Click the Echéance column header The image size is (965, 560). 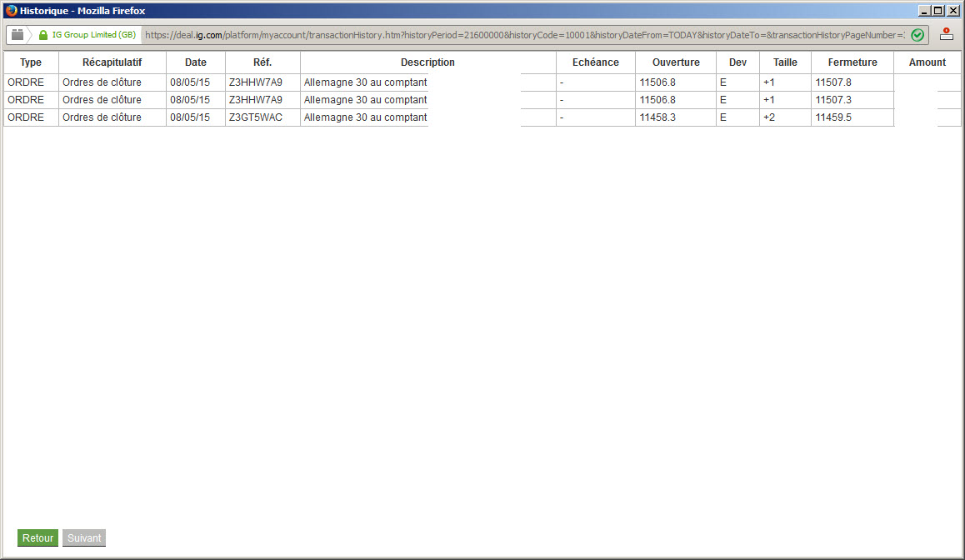tap(596, 62)
